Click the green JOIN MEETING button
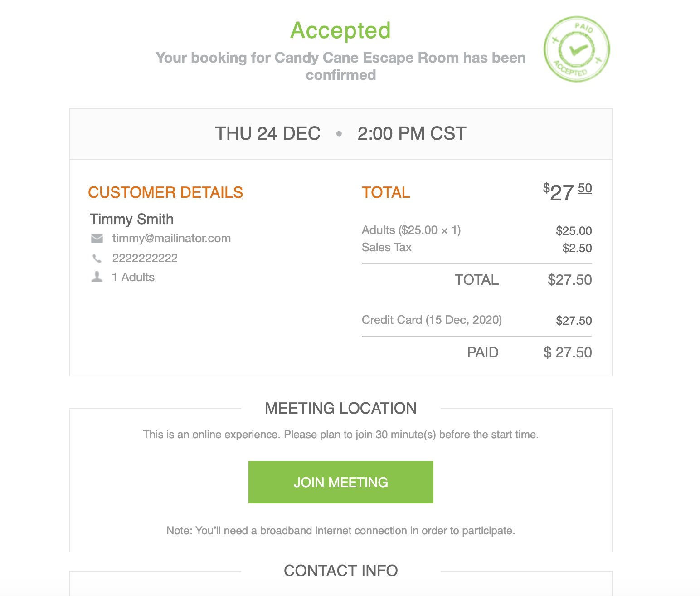Viewport: 700px width, 596px height. point(340,482)
